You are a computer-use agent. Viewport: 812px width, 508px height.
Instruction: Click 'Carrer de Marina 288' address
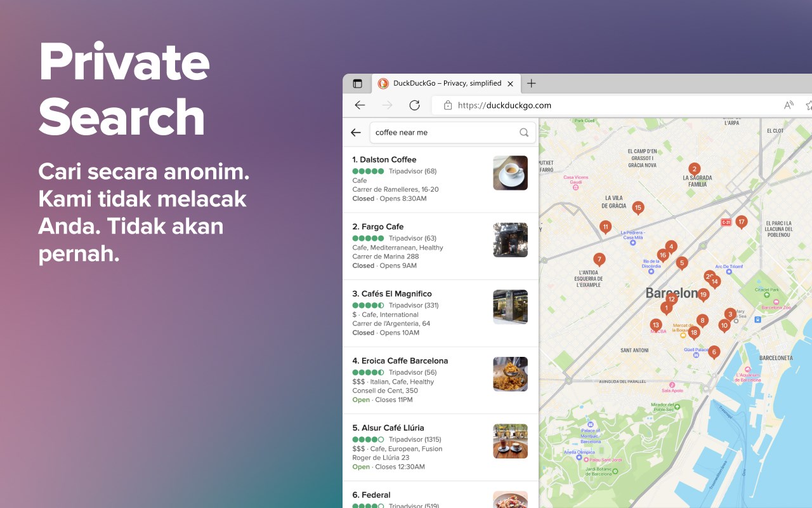pyautogui.click(x=386, y=257)
